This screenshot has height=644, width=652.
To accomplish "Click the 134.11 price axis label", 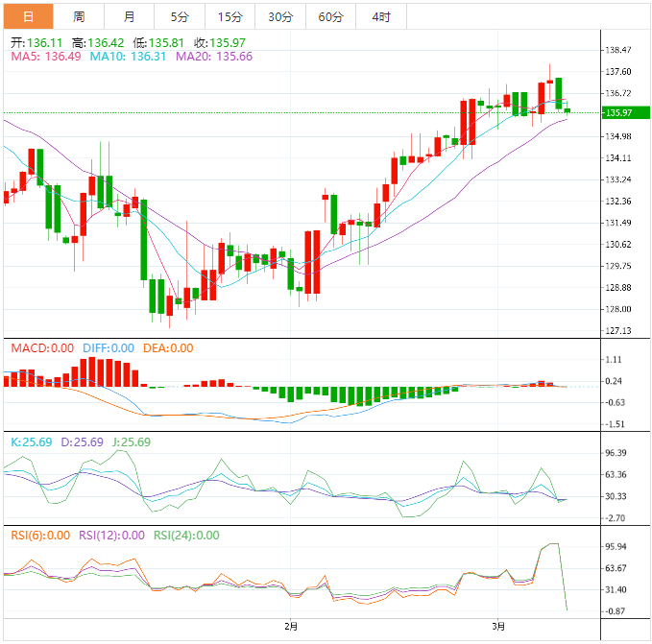I will coord(617,158).
